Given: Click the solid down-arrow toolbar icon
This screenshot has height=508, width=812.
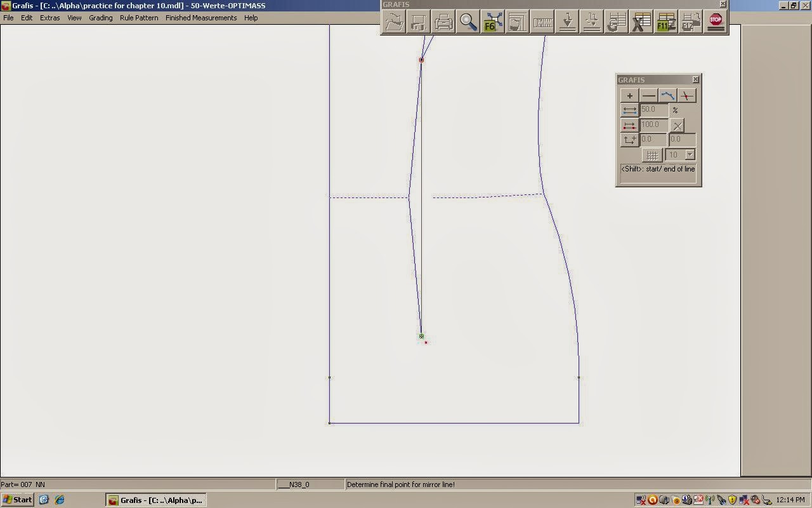Looking at the screenshot, I should (567, 22).
